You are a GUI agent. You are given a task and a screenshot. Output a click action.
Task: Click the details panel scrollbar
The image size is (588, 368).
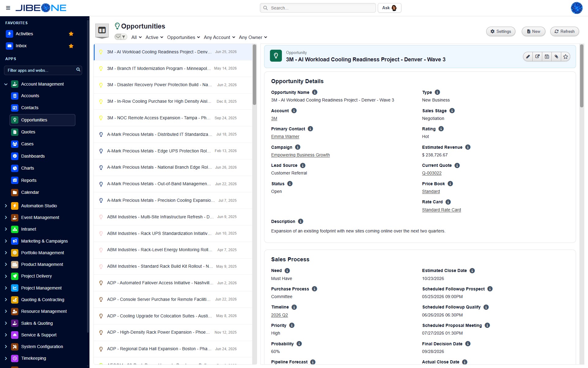(582, 76)
